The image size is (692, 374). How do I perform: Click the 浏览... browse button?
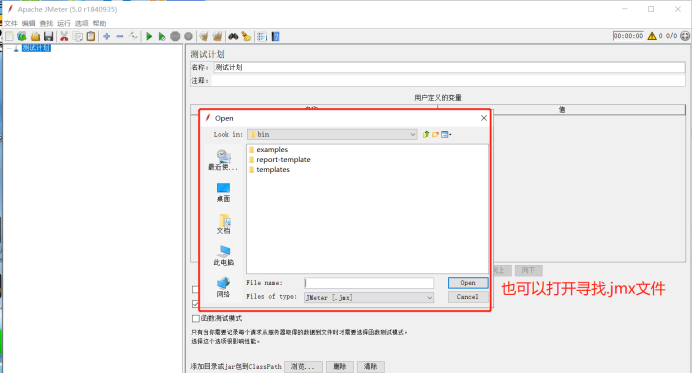[303, 366]
